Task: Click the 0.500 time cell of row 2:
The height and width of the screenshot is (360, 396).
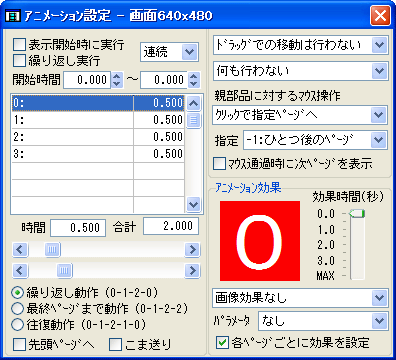Action: click(x=159, y=137)
